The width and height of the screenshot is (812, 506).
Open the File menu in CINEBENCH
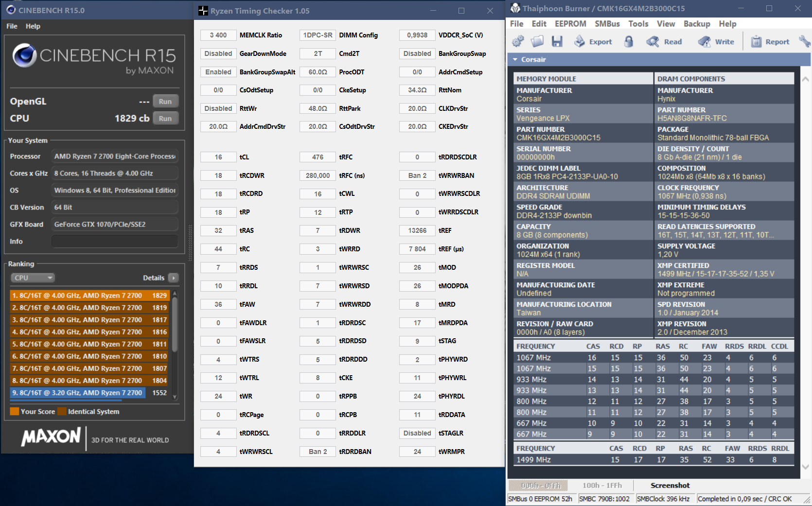[x=12, y=26]
